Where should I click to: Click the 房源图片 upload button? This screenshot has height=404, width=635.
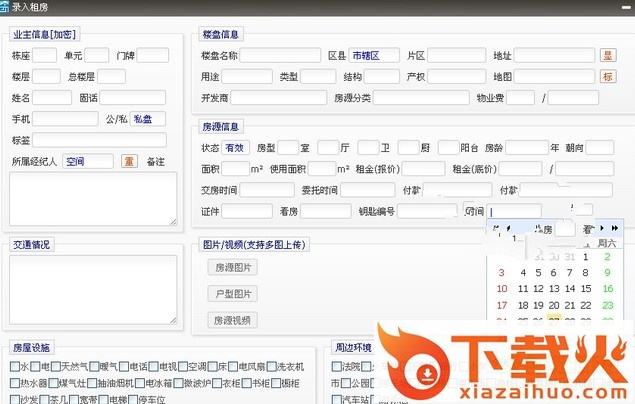(x=232, y=267)
